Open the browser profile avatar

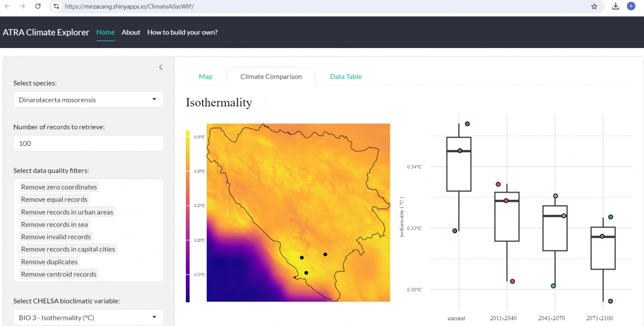click(630, 6)
